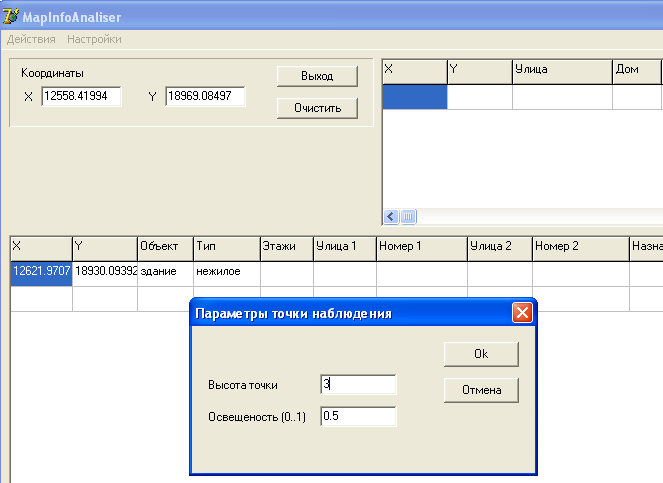Click the Очистить button
This screenshot has width=663, height=483.
click(x=317, y=108)
